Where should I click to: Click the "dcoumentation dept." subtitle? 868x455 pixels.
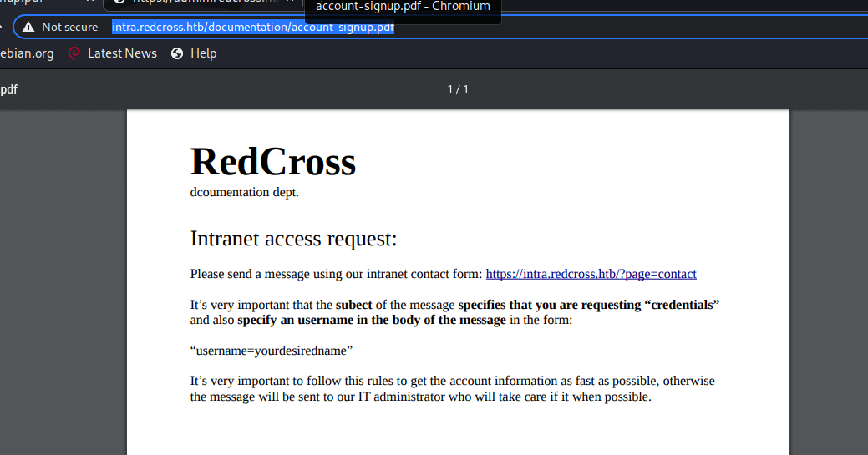click(244, 192)
